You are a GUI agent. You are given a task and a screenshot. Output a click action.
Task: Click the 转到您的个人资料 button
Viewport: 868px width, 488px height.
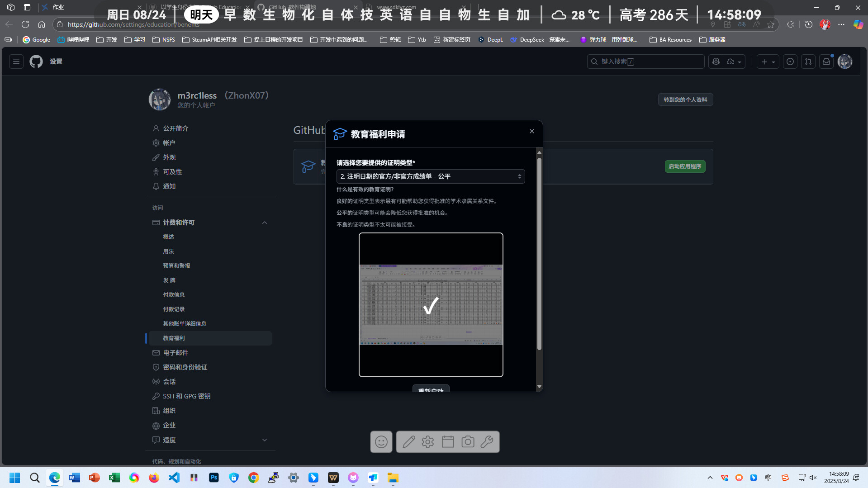click(x=685, y=99)
